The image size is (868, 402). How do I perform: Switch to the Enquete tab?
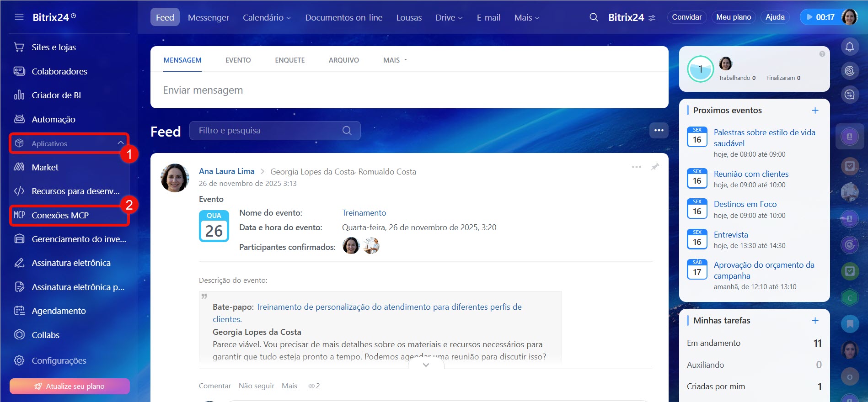(x=289, y=60)
